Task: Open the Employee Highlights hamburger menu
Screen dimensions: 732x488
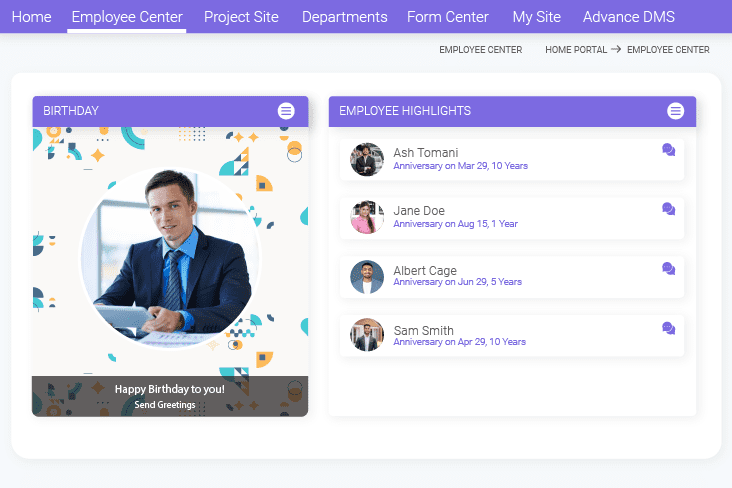Action: click(x=675, y=111)
